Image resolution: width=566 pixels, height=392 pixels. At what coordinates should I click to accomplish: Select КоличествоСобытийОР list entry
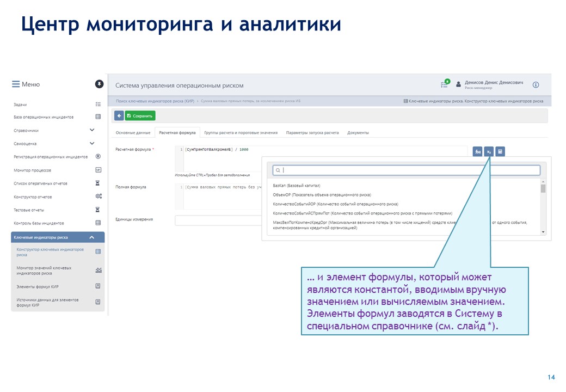point(335,204)
